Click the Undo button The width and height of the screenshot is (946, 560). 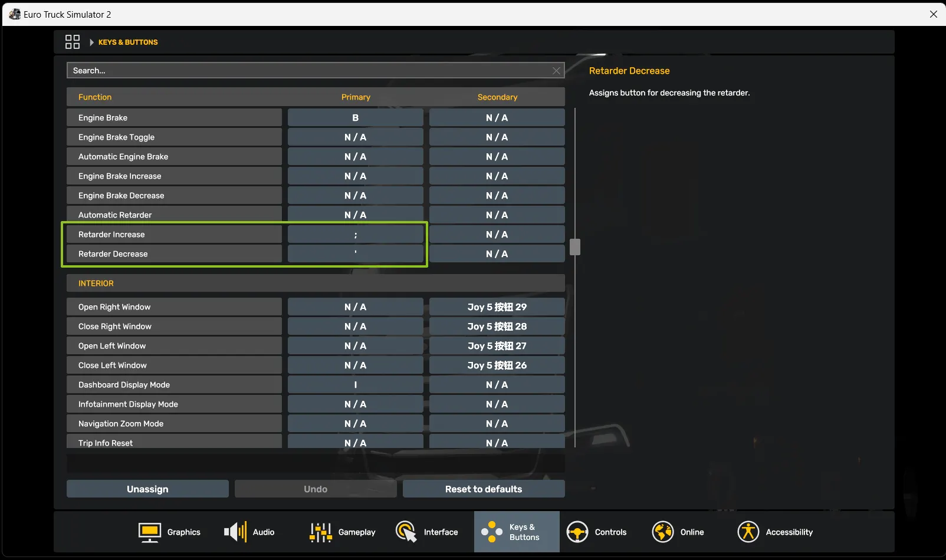(x=316, y=489)
